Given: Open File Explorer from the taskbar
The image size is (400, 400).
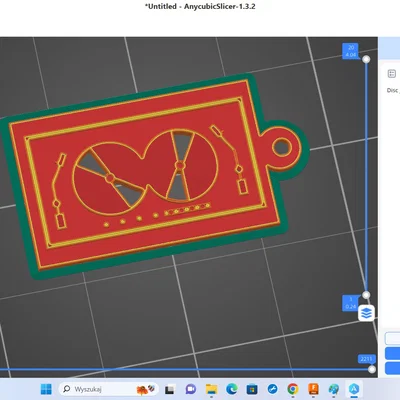Looking at the screenshot, I should pos(211,389).
